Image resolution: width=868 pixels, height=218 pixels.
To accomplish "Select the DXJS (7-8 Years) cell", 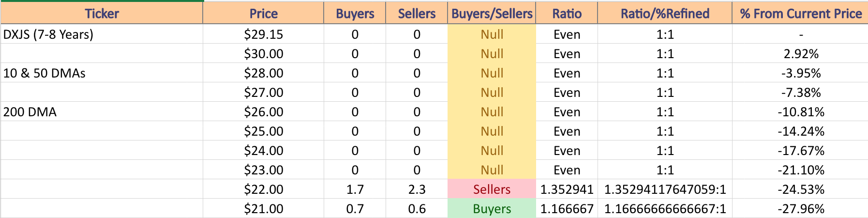I will 102,34.
